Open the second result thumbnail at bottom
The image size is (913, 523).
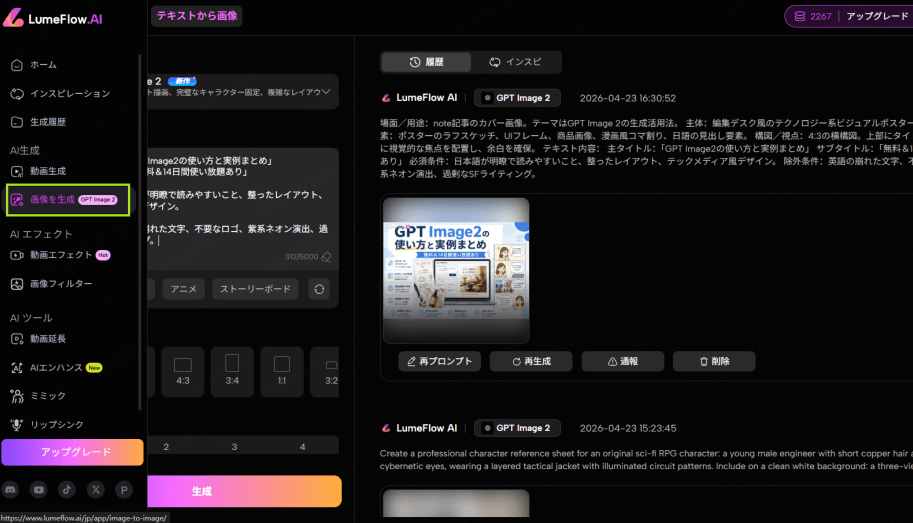[456, 503]
